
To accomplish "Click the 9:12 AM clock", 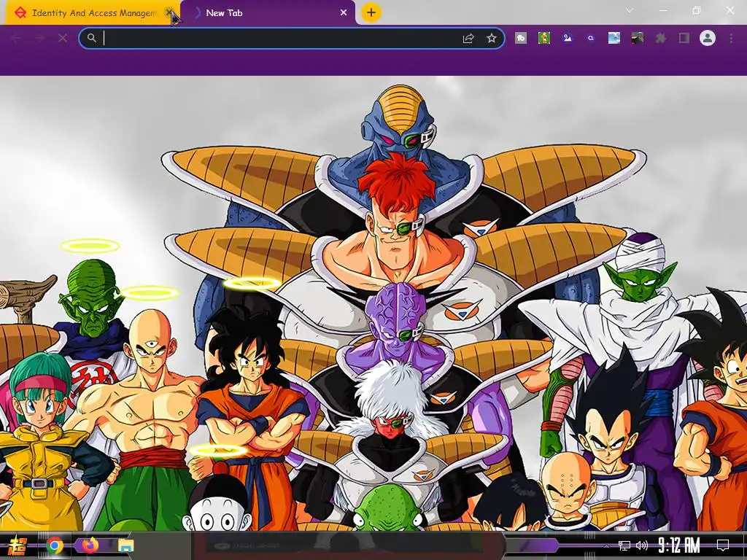I will tap(679, 545).
